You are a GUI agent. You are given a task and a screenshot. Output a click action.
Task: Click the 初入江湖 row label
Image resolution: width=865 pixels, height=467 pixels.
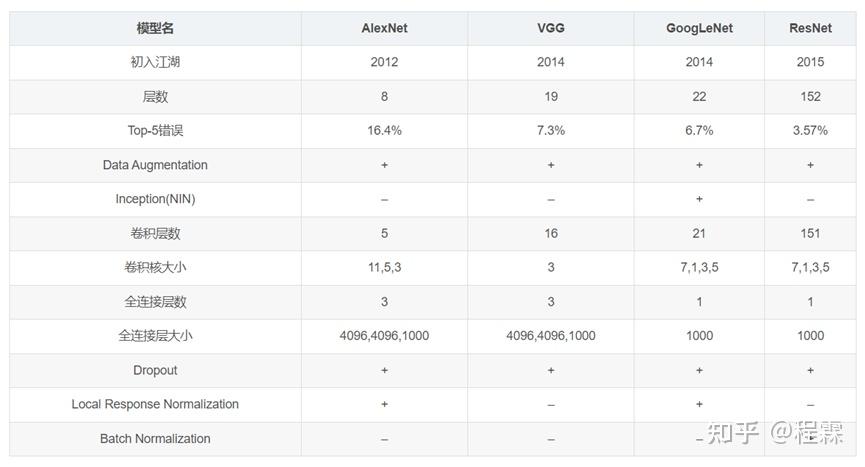155,62
